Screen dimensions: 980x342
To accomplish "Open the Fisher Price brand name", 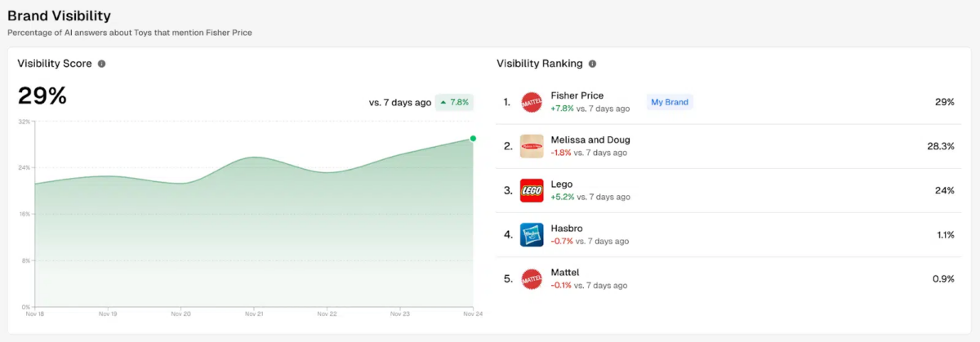I will (577, 95).
